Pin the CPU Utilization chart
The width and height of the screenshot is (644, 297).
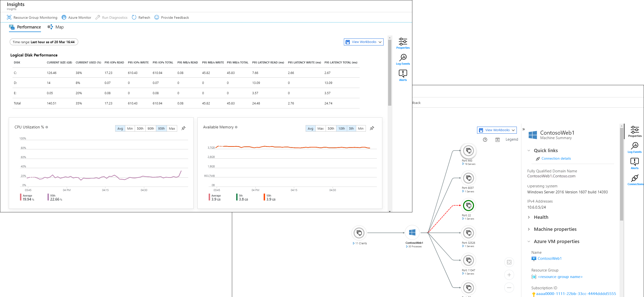[183, 128]
